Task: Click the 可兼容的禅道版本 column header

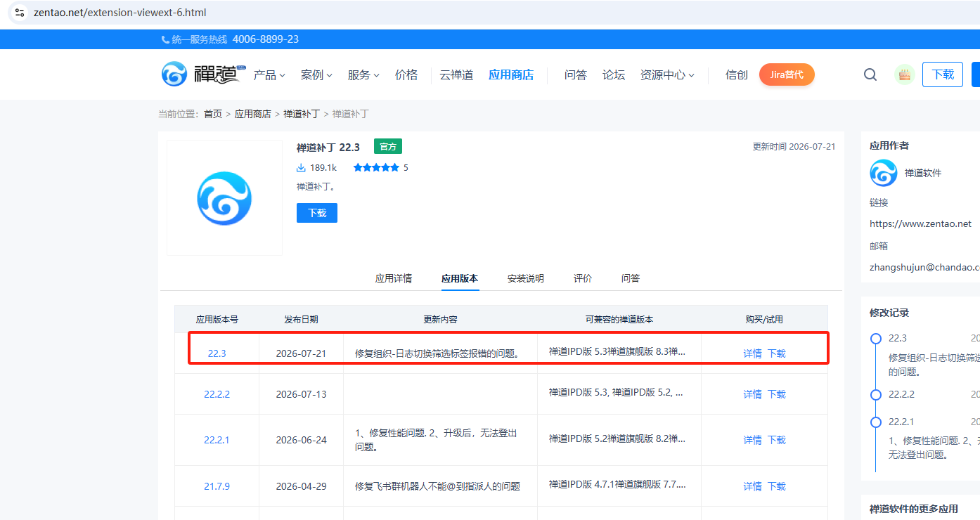Action: tap(619, 319)
